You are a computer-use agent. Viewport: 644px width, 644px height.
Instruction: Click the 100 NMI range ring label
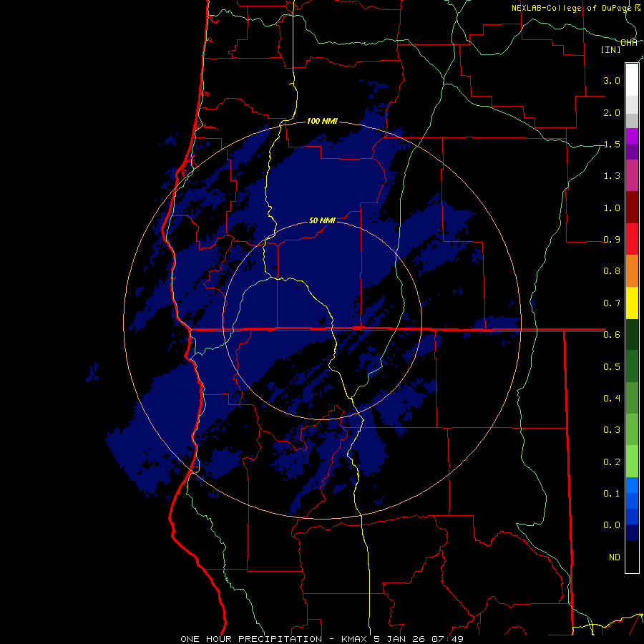click(x=322, y=121)
